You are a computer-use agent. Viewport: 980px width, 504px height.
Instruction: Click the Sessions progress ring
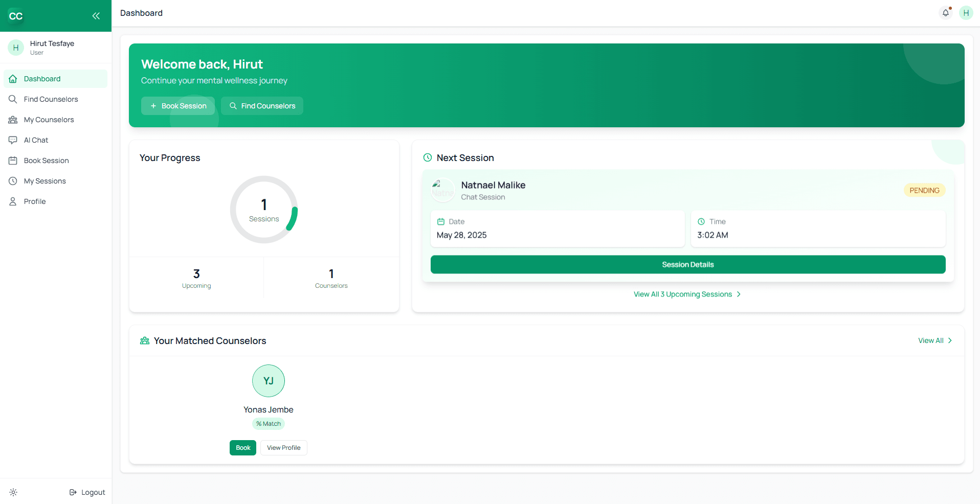click(x=263, y=210)
